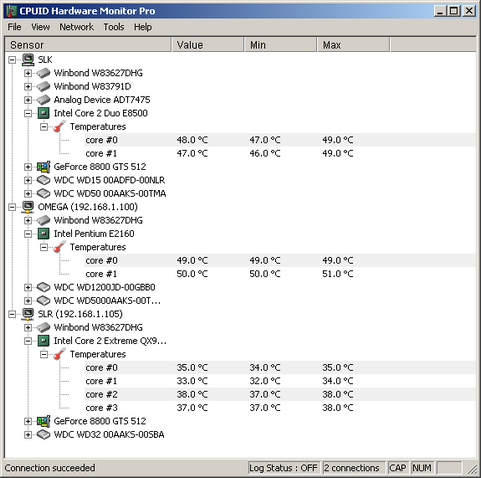
Task: Click the GeForce 8800 GTS 512 card icon under SLK
Action: pos(43,167)
